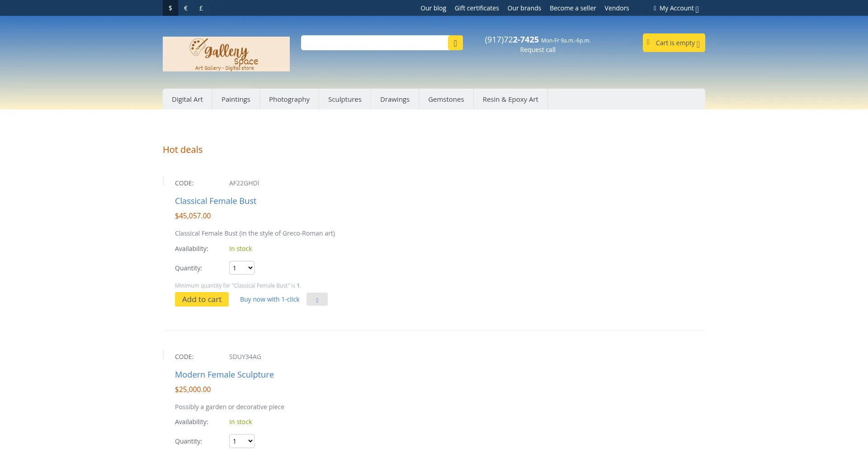Open the Gemstones category
Screen dimensions: 868x449
coord(446,99)
